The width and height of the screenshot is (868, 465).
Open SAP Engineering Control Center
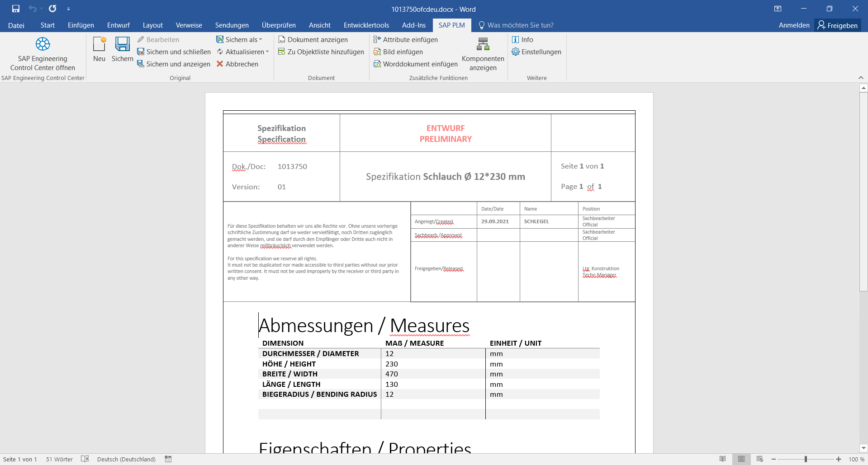43,54
